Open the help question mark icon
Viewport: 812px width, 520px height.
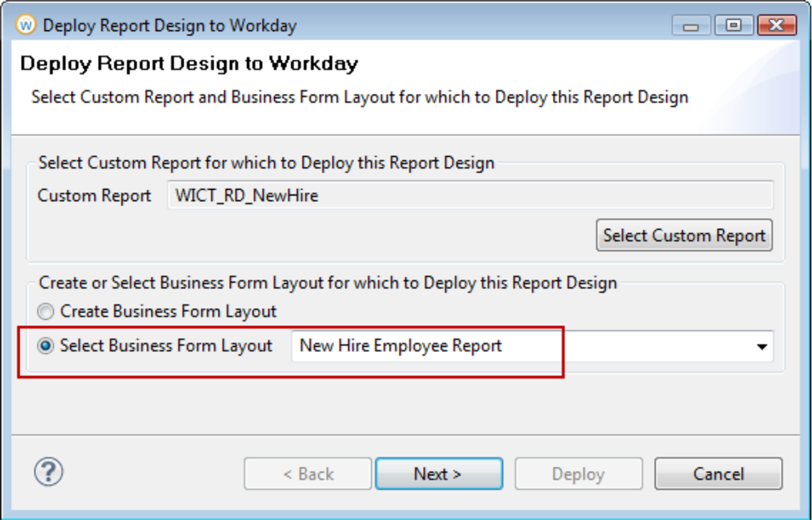click(49, 471)
